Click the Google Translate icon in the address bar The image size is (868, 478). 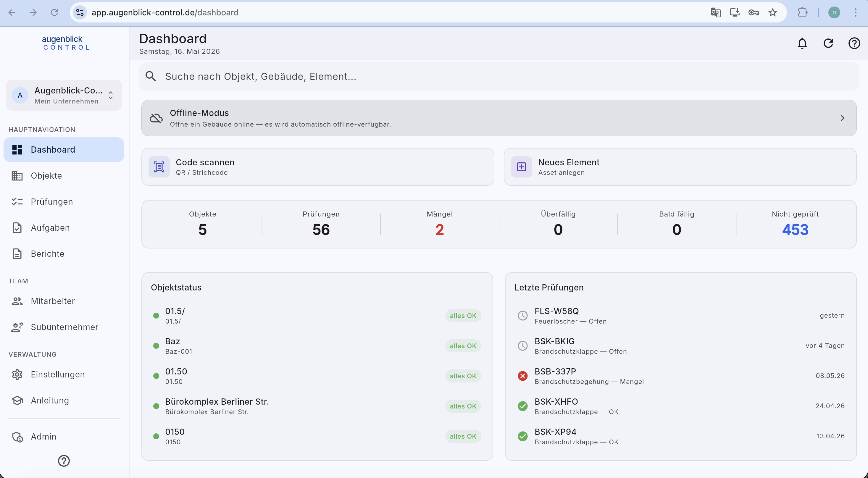(x=715, y=12)
